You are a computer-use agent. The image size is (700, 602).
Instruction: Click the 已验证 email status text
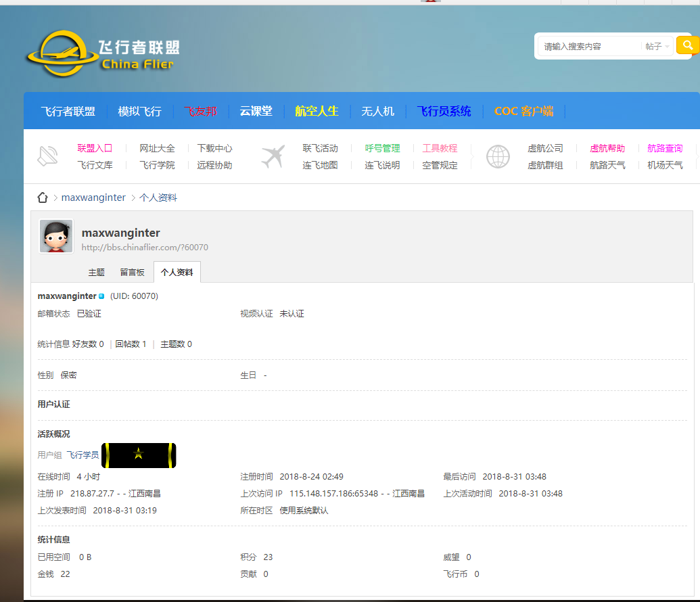tap(89, 313)
